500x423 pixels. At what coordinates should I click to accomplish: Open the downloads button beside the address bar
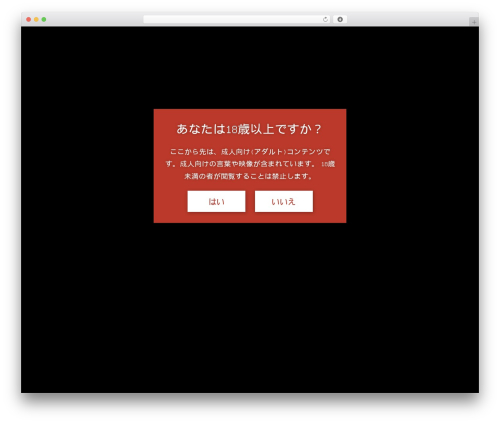[x=340, y=20]
